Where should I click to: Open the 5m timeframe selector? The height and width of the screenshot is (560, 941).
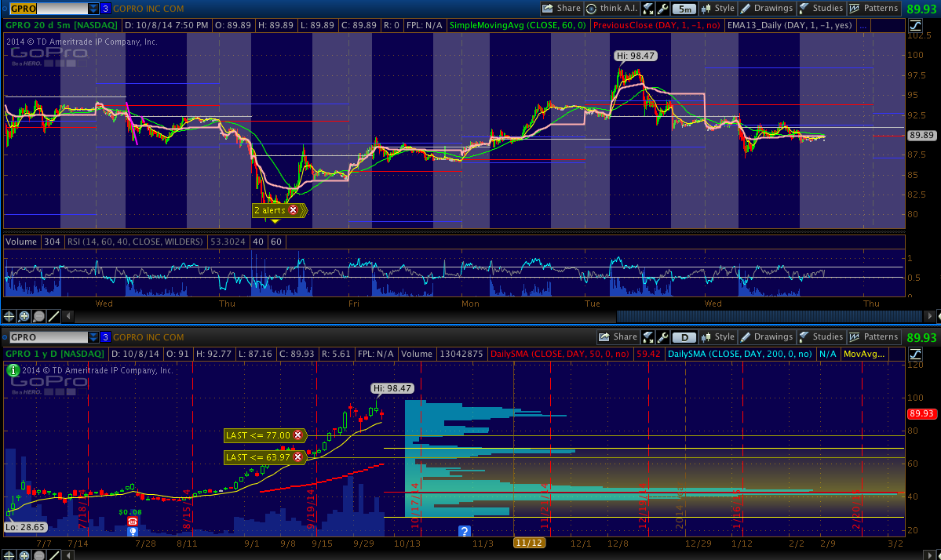[685, 9]
